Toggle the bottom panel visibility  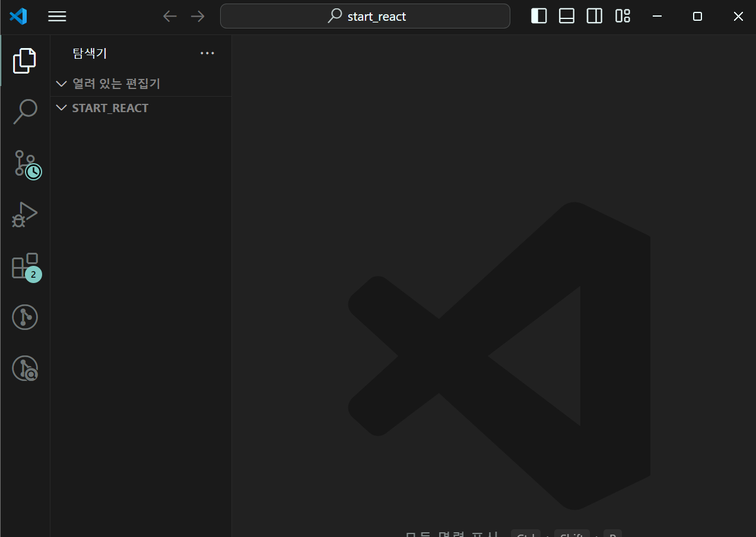pos(567,16)
